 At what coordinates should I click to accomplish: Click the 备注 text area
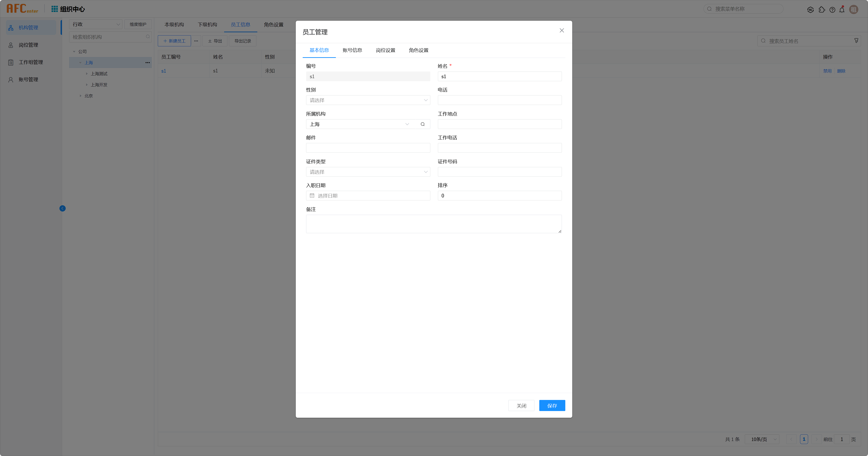[433, 224]
